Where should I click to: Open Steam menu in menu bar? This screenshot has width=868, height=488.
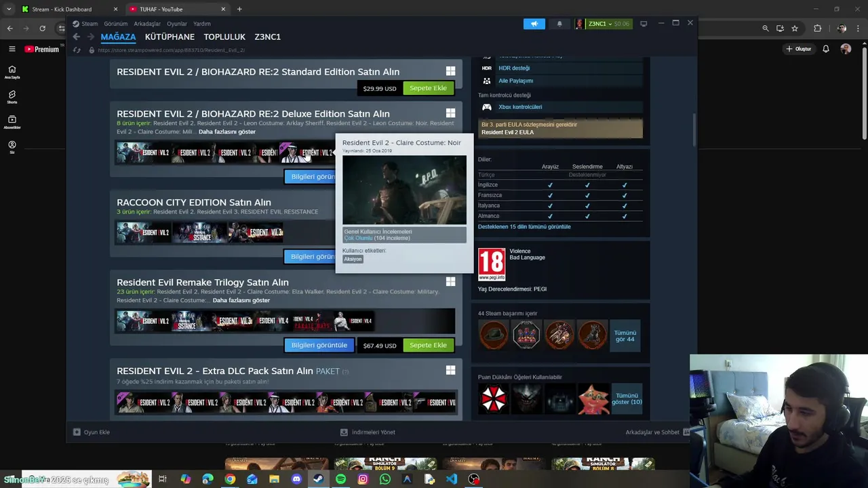tap(90, 24)
